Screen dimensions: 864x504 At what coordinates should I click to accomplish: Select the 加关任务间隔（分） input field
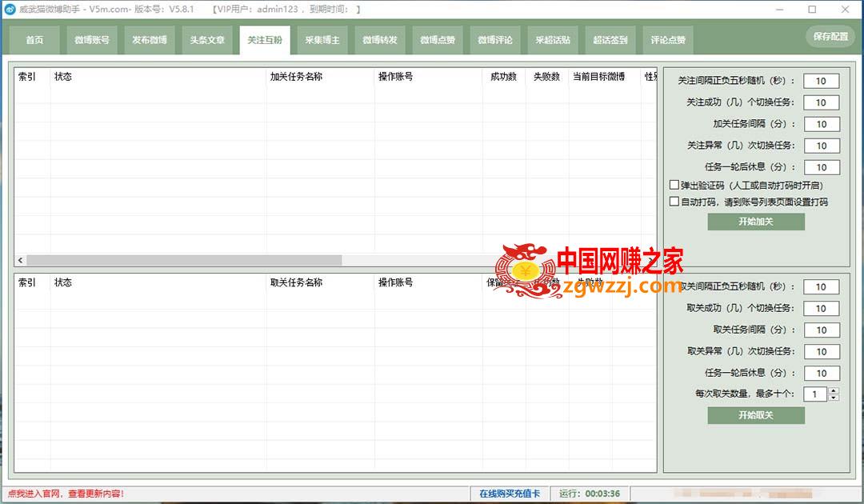(x=821, y=124)
